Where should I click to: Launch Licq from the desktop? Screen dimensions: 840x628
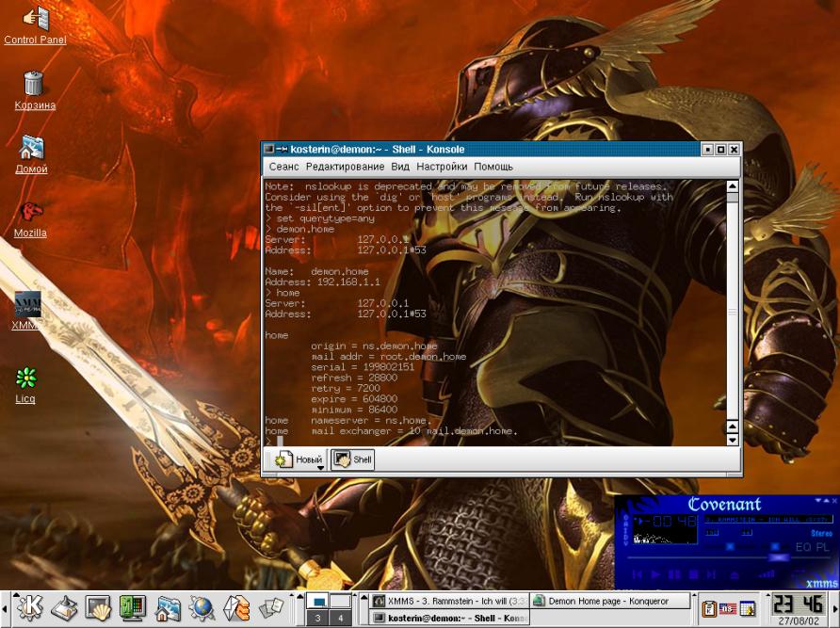(25, 385)
